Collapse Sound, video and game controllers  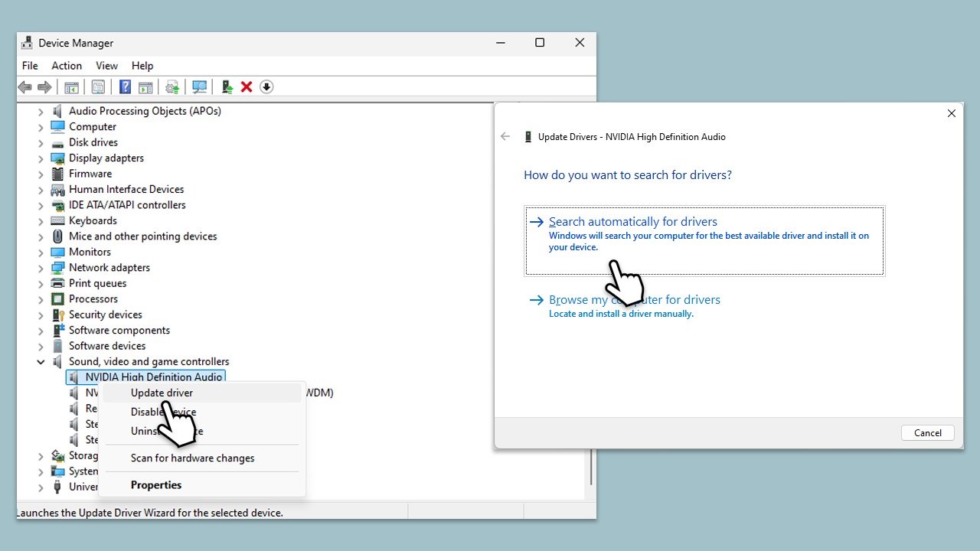tap(41, 362)
